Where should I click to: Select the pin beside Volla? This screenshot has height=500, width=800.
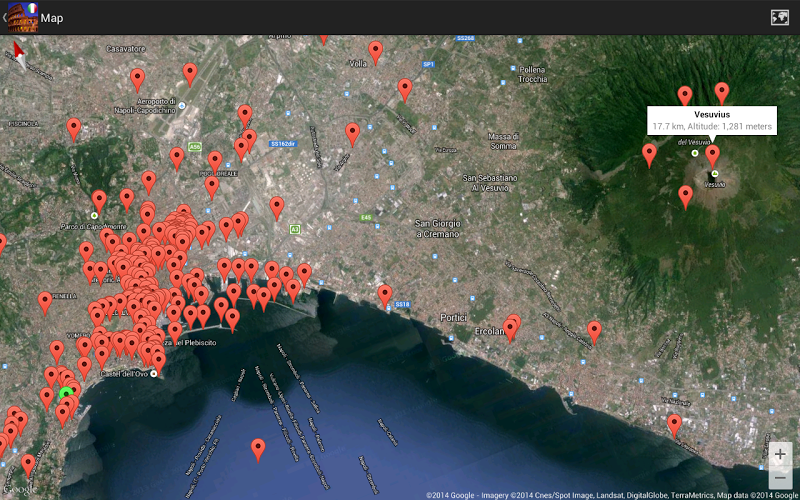[375, 51]
